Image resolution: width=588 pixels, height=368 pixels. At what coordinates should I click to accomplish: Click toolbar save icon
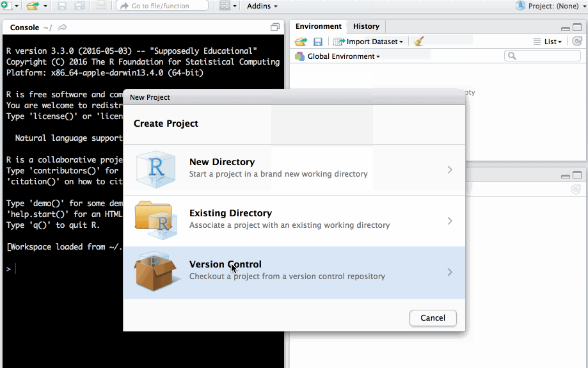tap(62, 6)
